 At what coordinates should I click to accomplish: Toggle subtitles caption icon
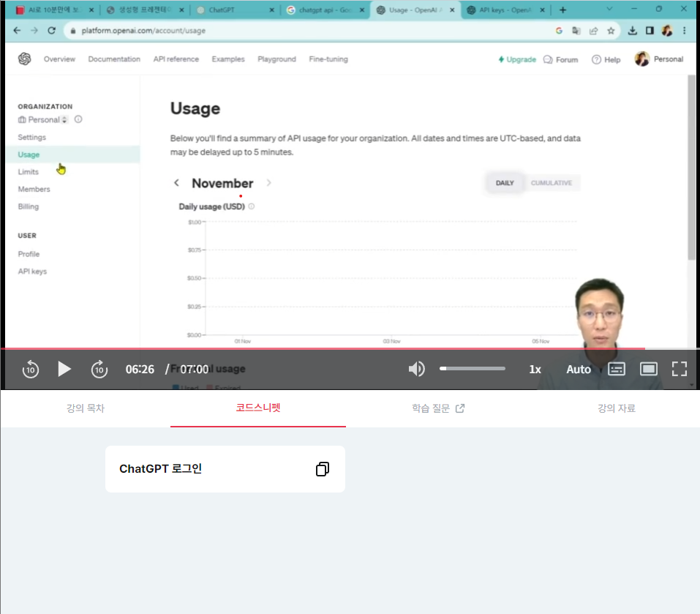point(617,369)
